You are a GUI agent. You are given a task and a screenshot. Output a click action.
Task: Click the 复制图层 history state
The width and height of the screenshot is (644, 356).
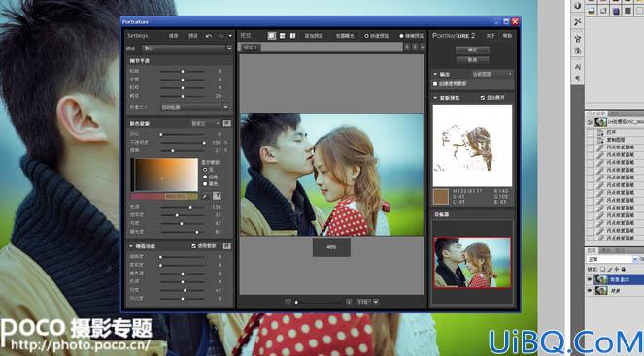coord(615,140)
